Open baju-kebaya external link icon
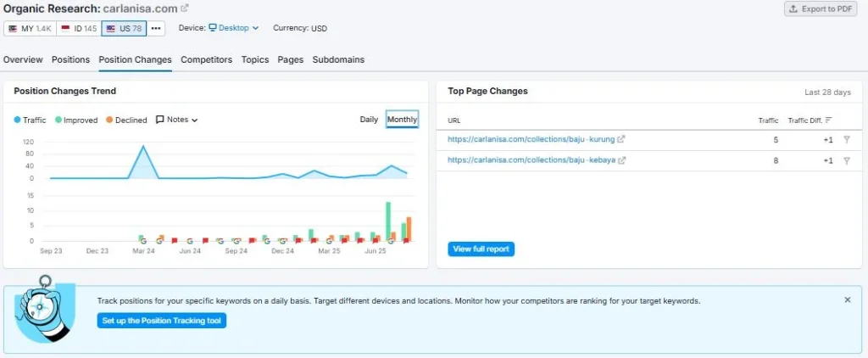Image resolution: width=868 pixels, height=358 pixels. 621,160
